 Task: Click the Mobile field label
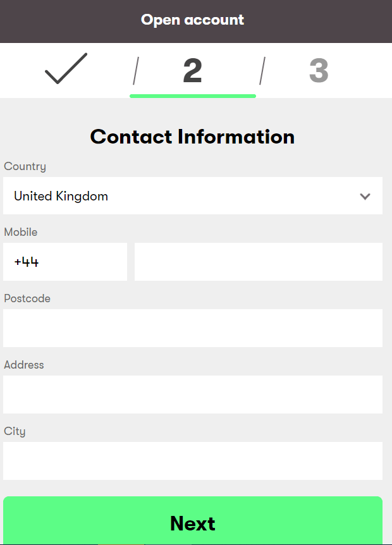(21, 232)
